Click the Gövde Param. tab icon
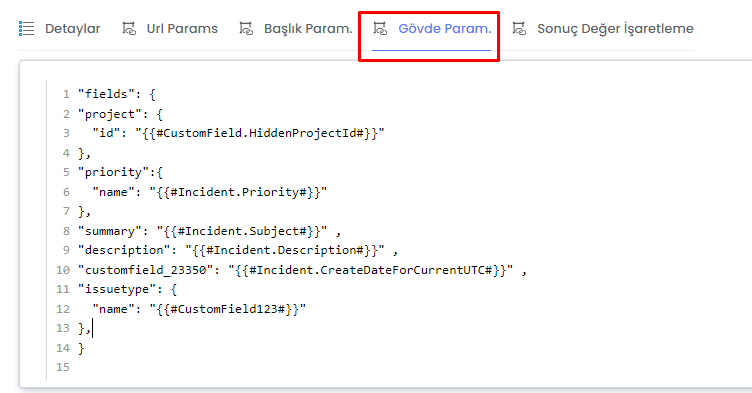 coord(380,29)
